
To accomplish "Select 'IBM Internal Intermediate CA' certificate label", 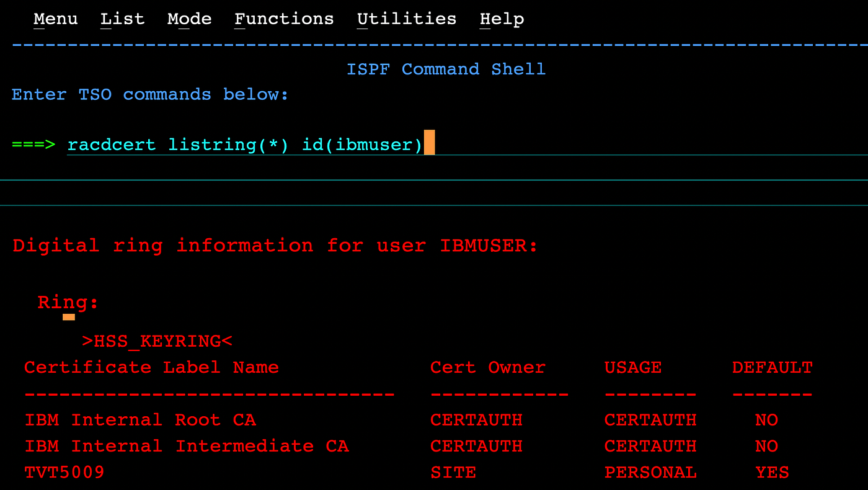I will (187, 446).
